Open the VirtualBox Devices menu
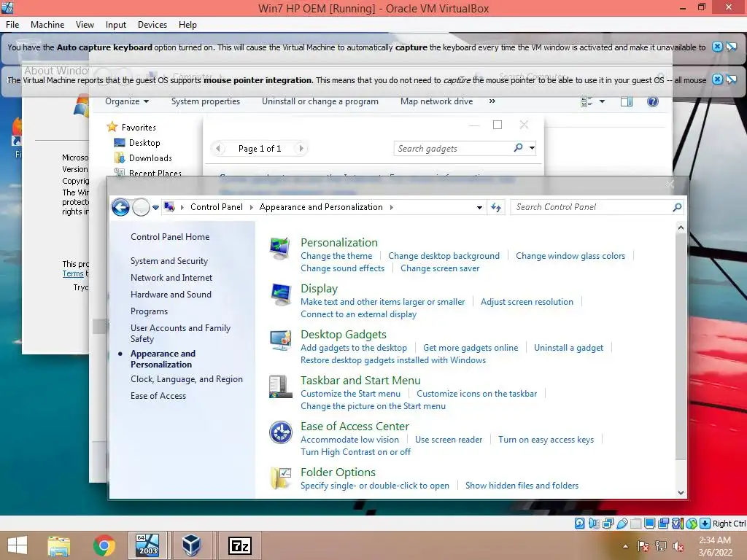Image resolution: width=747 pixels, height=560 pixels. [152, 25]
